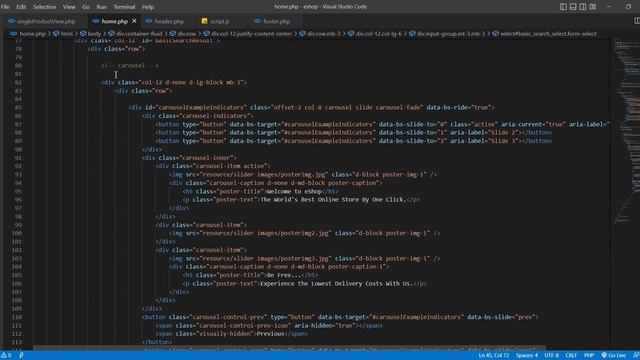Click the PHP file icon on header.php tab
This screenshot has width=640, height=360.
149,21
